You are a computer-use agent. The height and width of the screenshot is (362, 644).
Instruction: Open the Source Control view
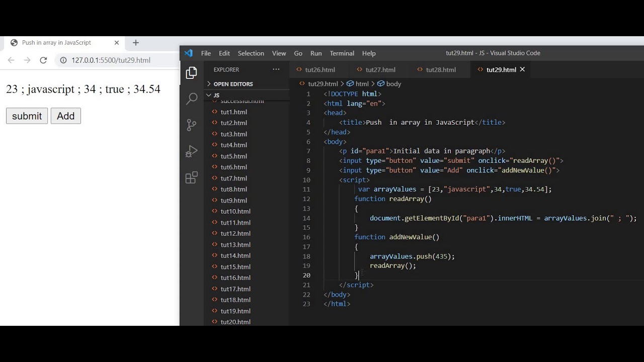(x=191, y=125)
